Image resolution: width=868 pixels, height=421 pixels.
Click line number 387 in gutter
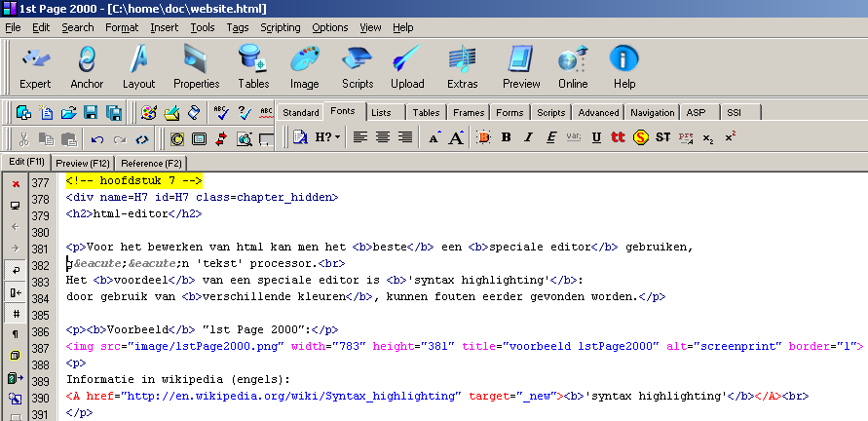40,347
